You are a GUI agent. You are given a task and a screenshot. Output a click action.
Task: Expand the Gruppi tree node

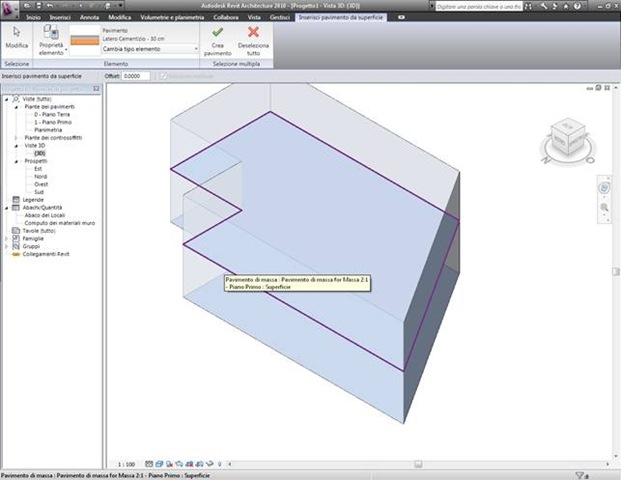click(6, 246)
